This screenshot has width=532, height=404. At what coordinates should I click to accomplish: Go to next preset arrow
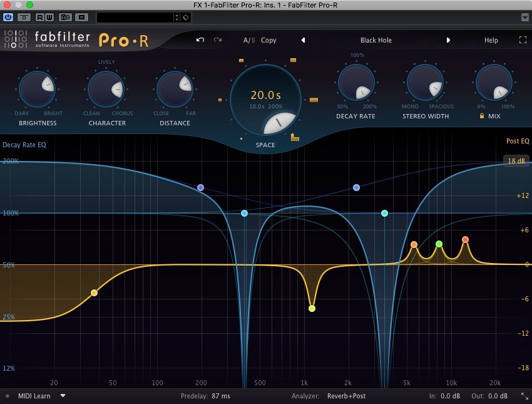(448, 40)
